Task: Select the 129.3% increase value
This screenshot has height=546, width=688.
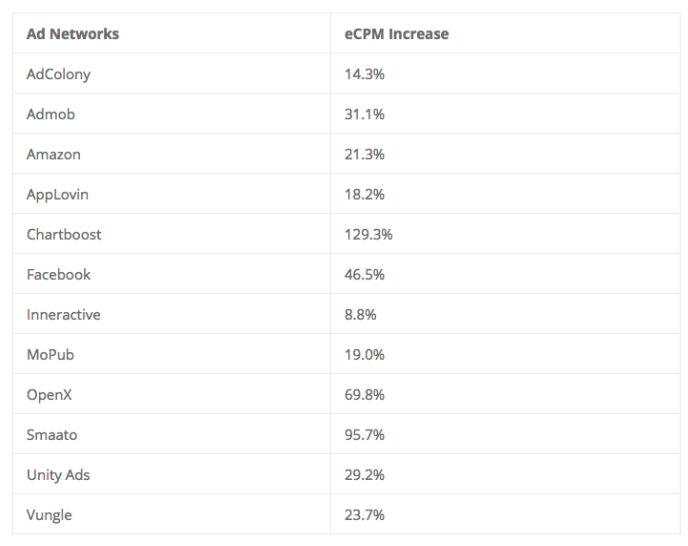Action: (368, 234)
